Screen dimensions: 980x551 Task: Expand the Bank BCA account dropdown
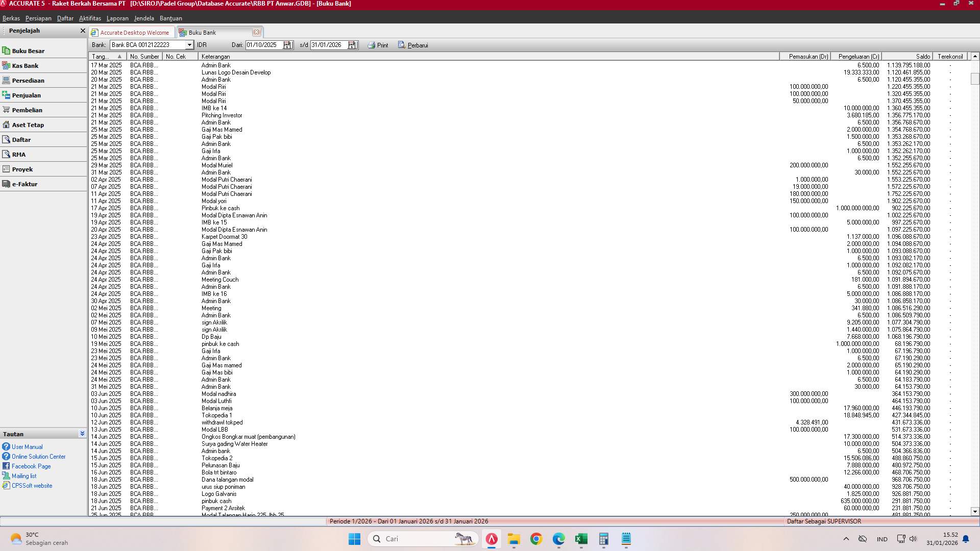tap(189, 45)
